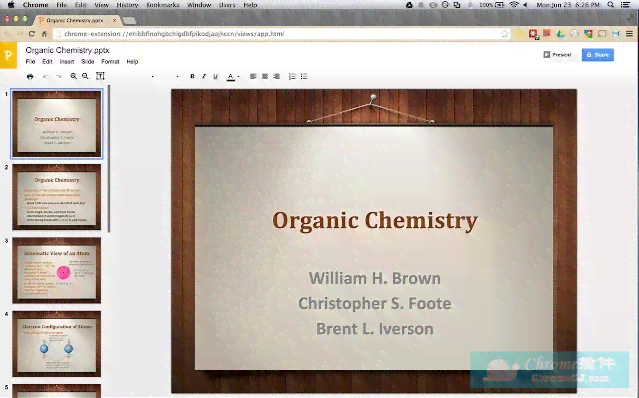Insert a text box with the toolbar icon
The height and width of the screenshot is (398, 639).
100,76
